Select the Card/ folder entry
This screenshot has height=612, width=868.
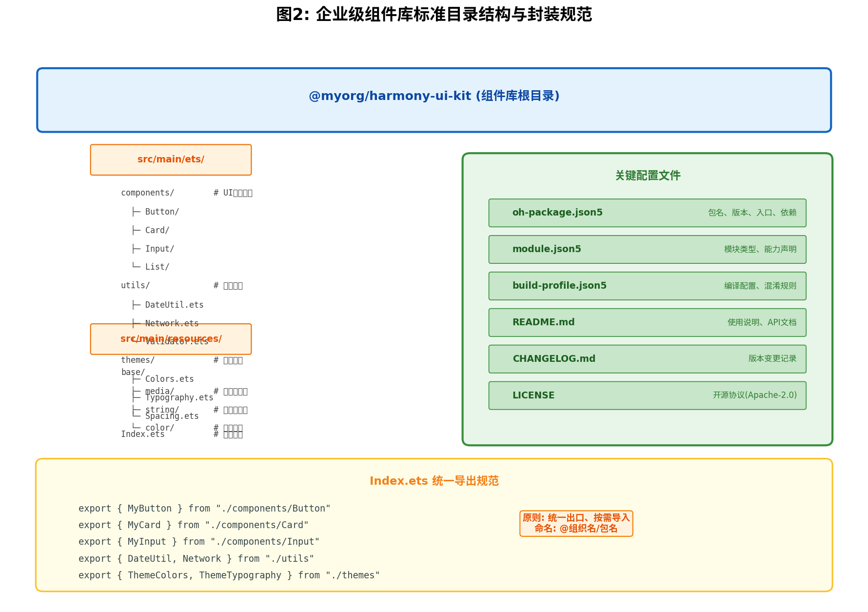point(157,230)
